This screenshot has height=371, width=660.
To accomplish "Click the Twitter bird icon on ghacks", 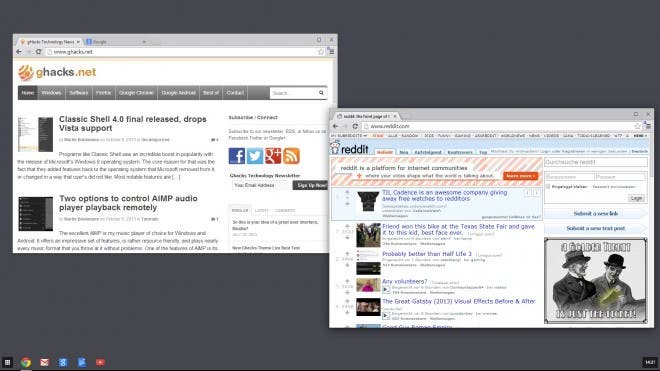I will (255, 156).
